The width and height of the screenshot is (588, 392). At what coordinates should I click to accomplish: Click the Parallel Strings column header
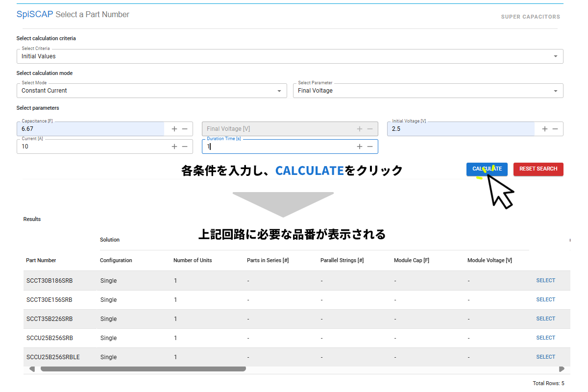pyautogui.click(x=342, y=260)
